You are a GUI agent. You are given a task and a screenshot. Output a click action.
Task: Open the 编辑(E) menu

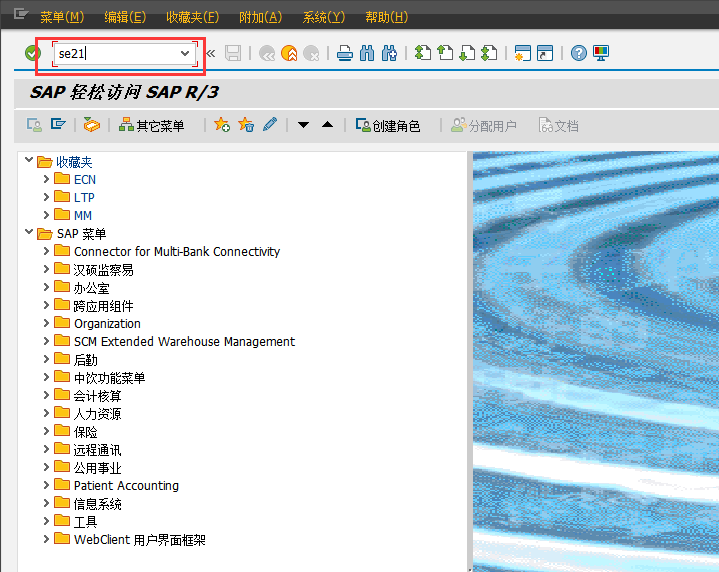coord(125,17)
